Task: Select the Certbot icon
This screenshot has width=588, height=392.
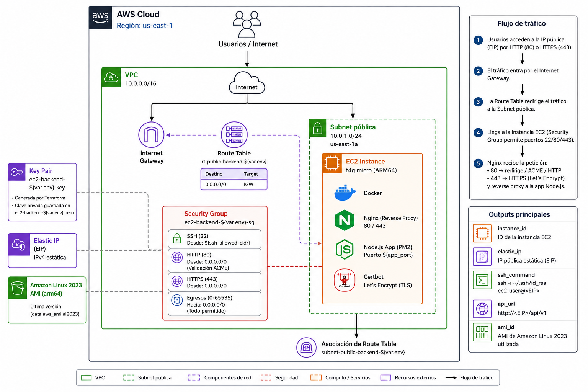Action: click(345, 280)
